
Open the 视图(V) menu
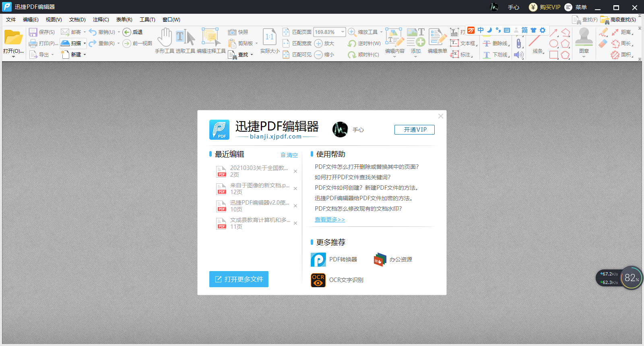(x=54, y=20)
